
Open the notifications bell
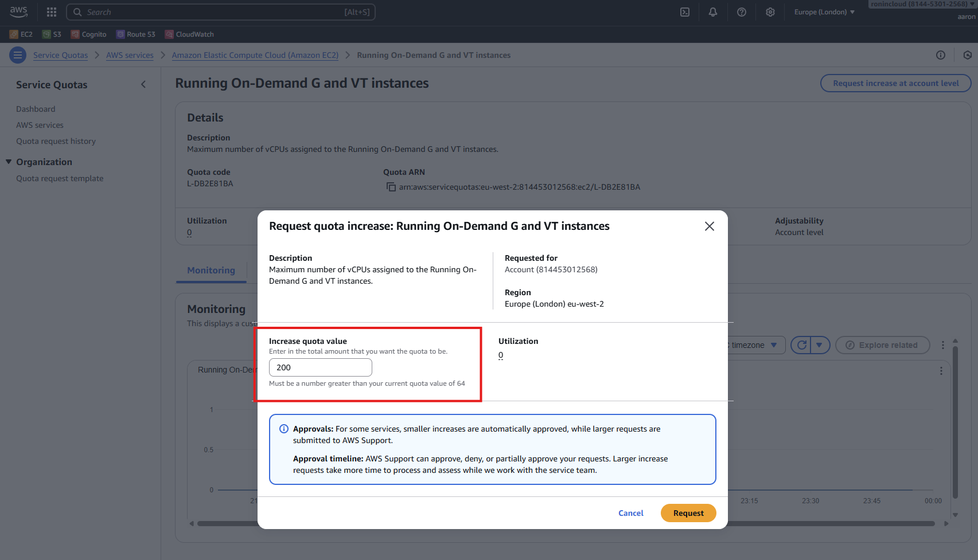point(713,12)
